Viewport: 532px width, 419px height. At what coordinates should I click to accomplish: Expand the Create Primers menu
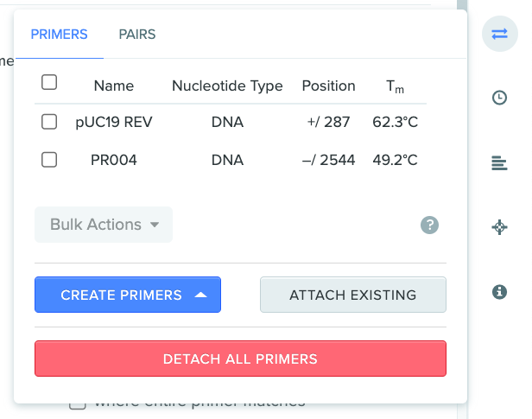coord(128,295)
